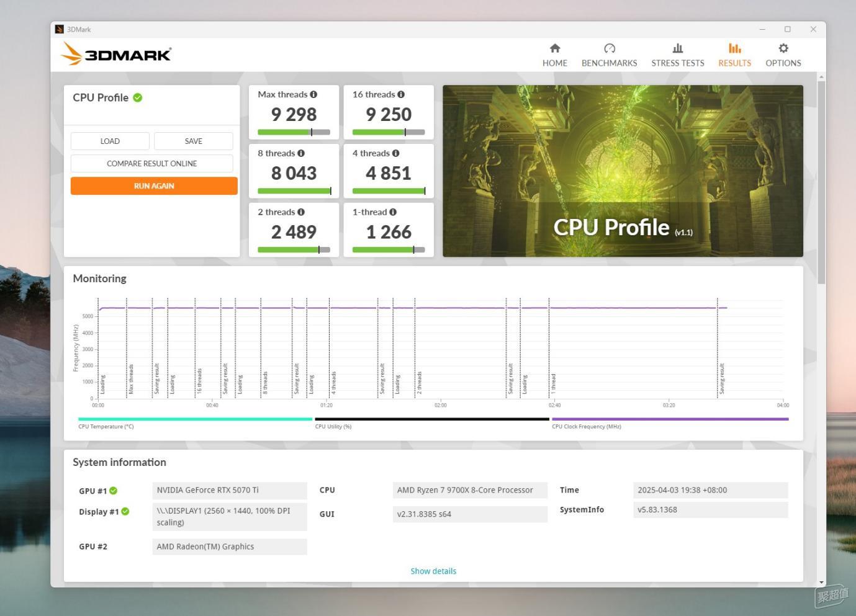Click the 4 threads score bar
Screen dimensions: 856x616
pos(389,191)
